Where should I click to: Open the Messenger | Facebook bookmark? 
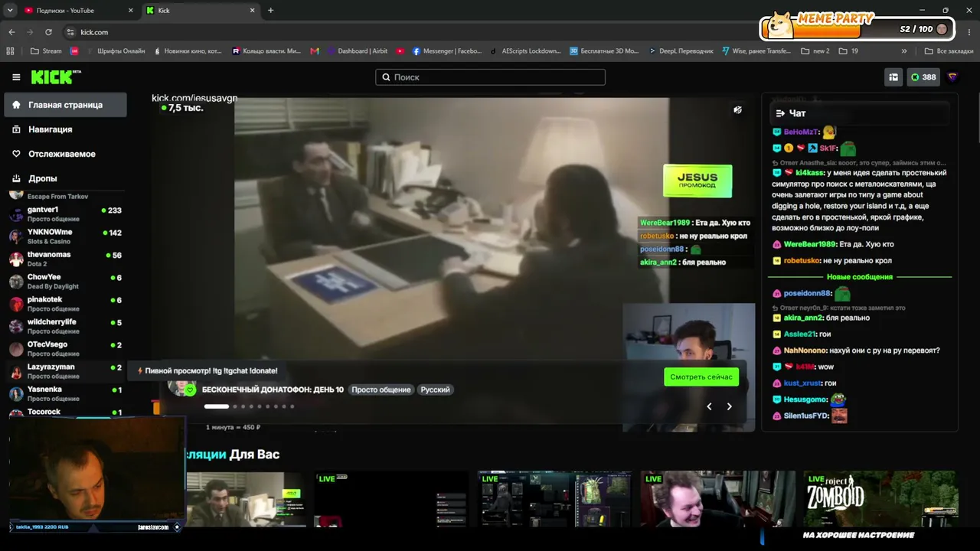coord(447,51)
